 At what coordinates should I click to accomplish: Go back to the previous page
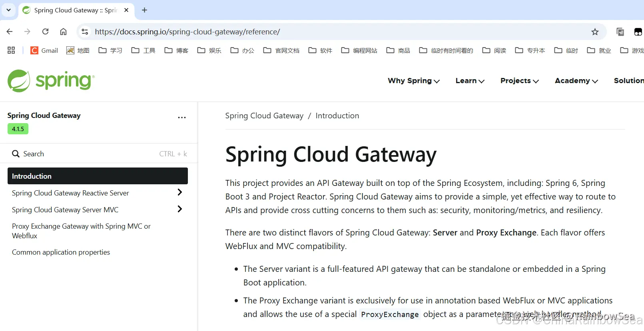[10, 32]
